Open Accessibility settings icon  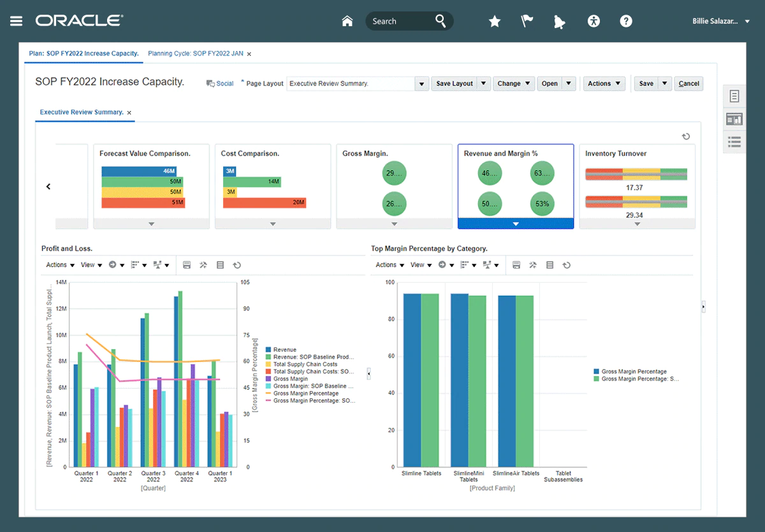[x=594, y=21]
